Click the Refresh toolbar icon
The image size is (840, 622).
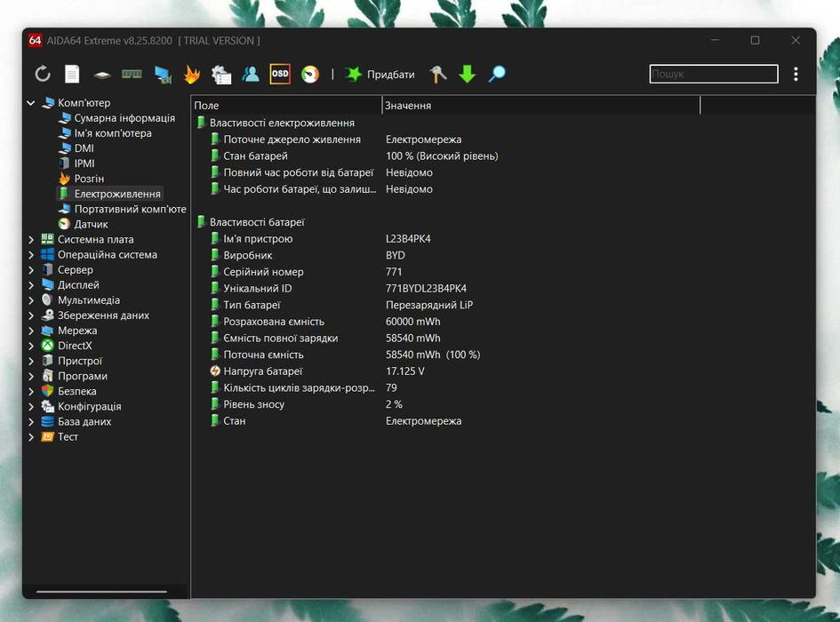pyautogui.click(x=43, y=74)
